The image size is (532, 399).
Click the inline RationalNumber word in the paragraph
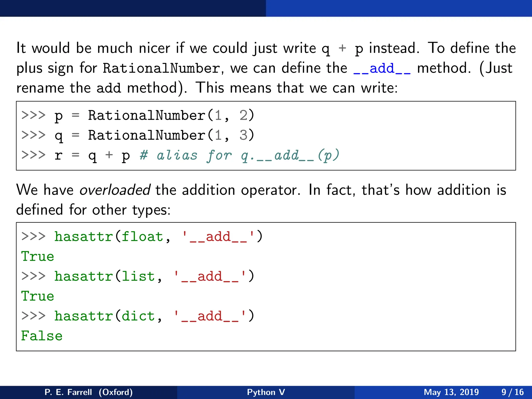(x=161, y=68)
